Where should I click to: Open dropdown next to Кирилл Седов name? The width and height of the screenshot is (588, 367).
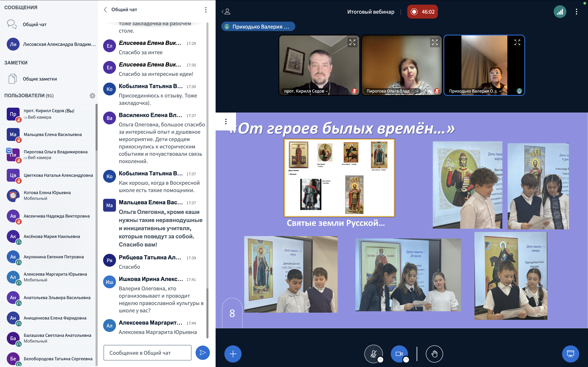click(327, 91)
